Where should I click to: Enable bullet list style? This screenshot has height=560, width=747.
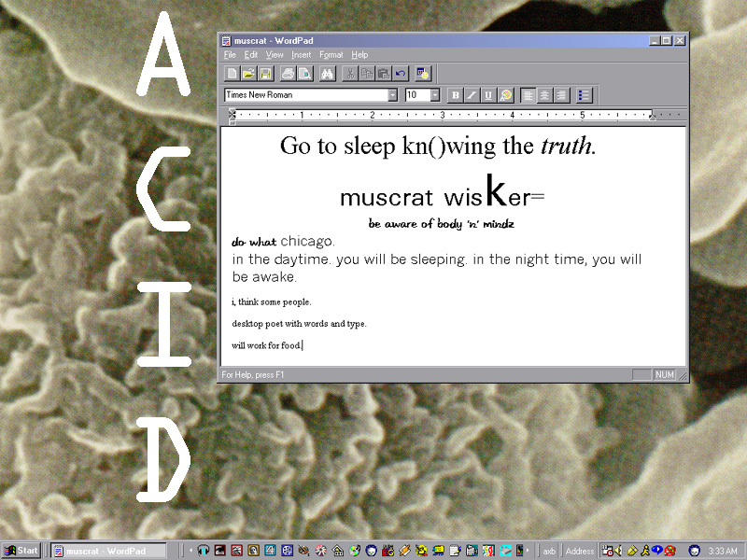pyautogui.click(x=585, y=95)
